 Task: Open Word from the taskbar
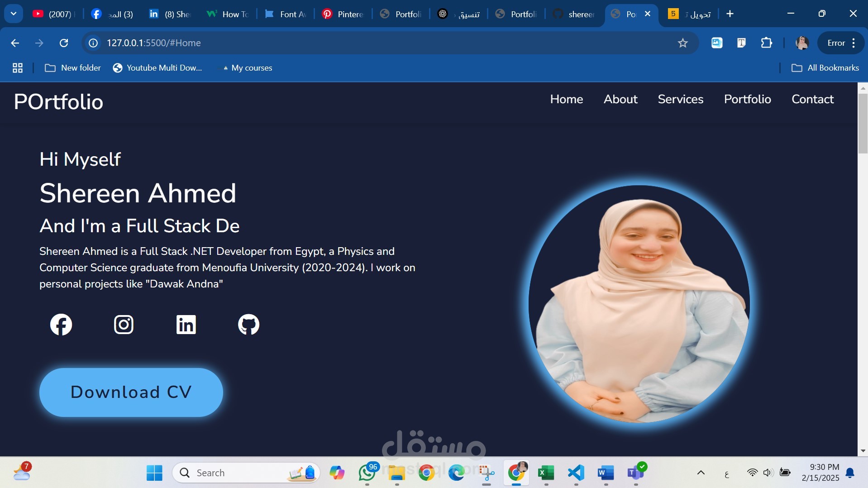coord(606,473)
